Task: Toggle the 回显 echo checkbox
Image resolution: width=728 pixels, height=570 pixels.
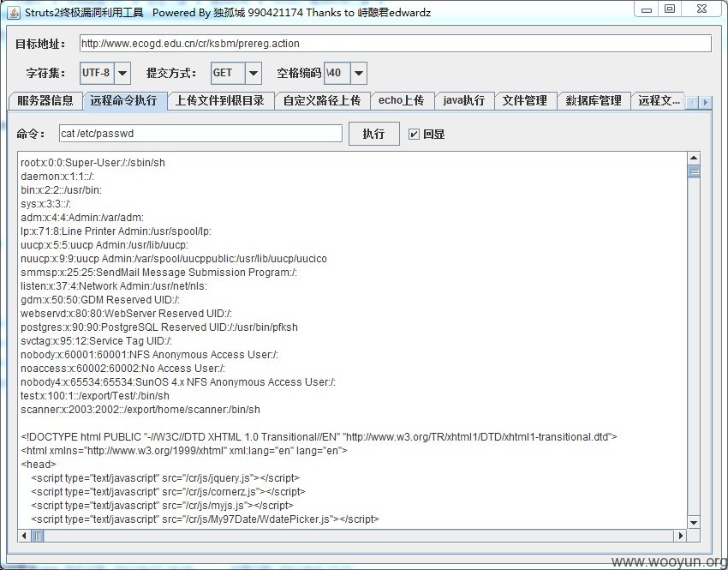Action: click(x=414, y=135)
